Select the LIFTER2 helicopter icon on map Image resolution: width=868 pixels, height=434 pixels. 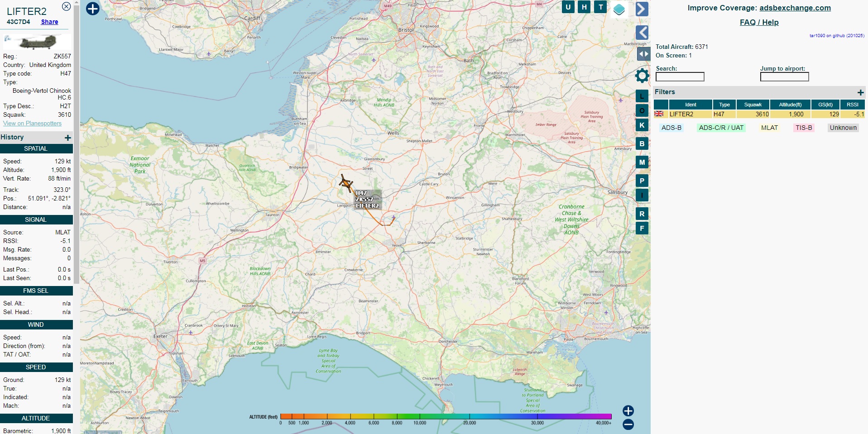click(x=346, y=183)
